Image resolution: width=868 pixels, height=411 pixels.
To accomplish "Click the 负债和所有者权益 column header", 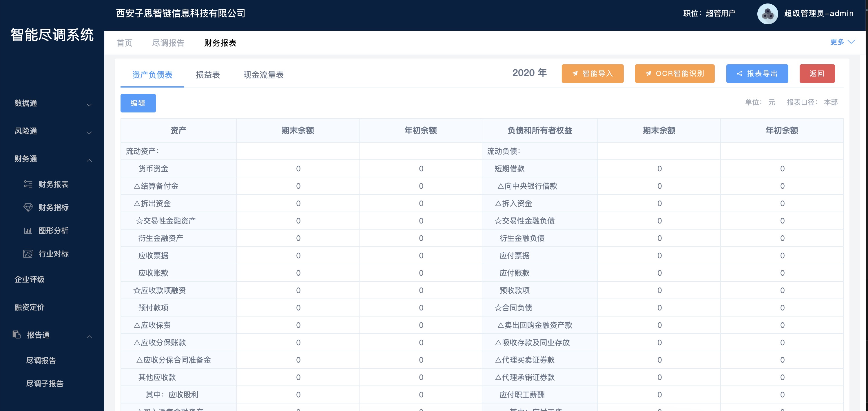I will (x=540, y=130).
